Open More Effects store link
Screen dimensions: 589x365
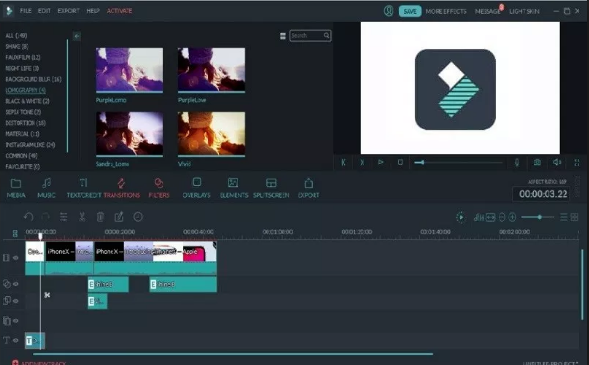(x=446, y=12)
